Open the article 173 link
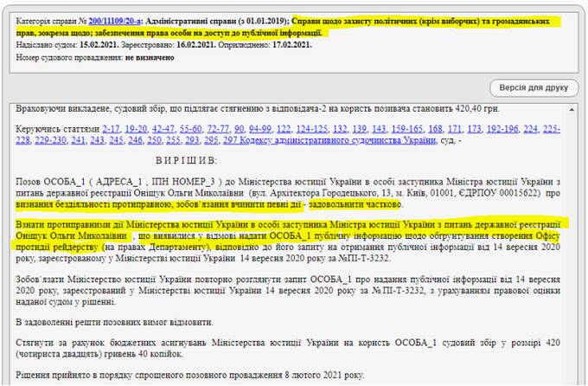This screenshot has height=386, width=588. point(474,129)
